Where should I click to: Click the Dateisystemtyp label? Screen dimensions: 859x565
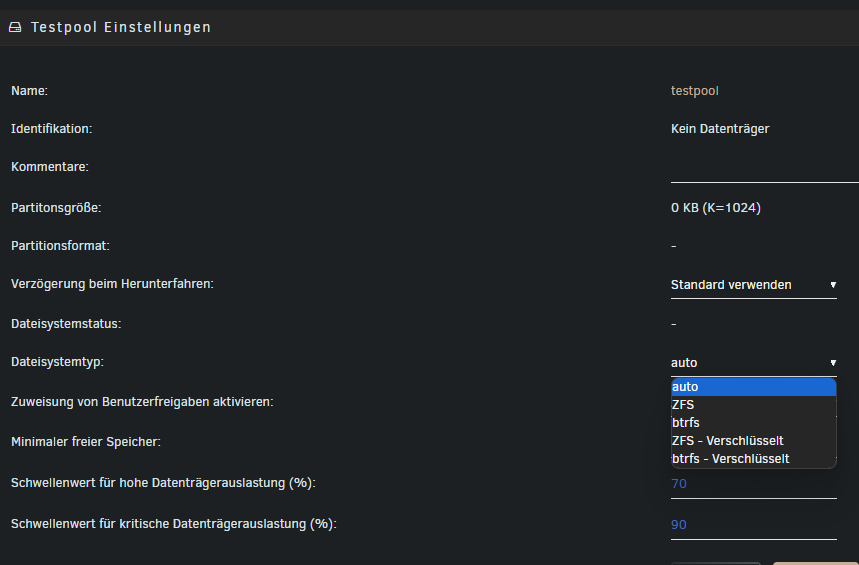(x=58, y=362)
